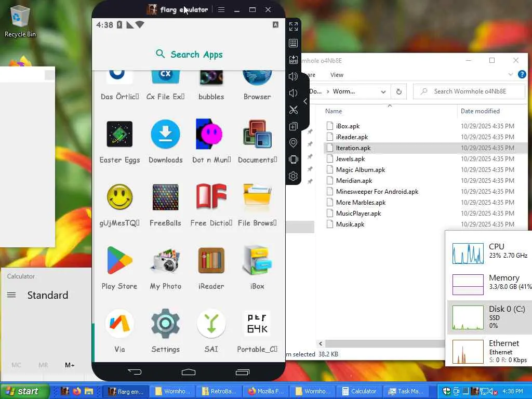Screen dimensions: 532x399
Task: Tap the Android back button
Action: tap(135, 372)
